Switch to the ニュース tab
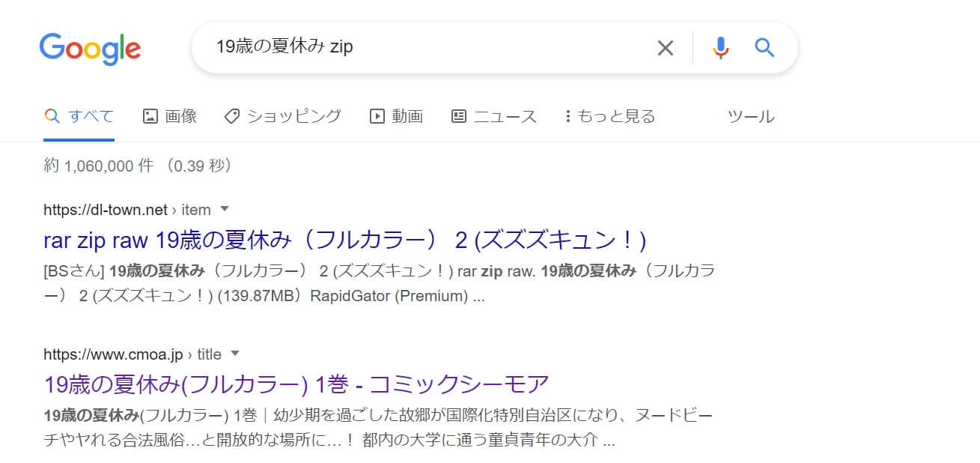The width and height of the screenshot is (980, 463). click(494, 116)
